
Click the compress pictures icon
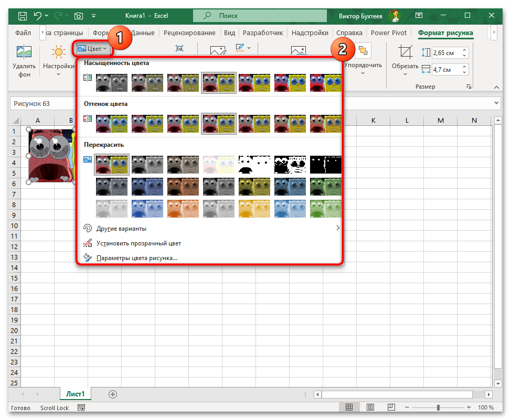179,49
